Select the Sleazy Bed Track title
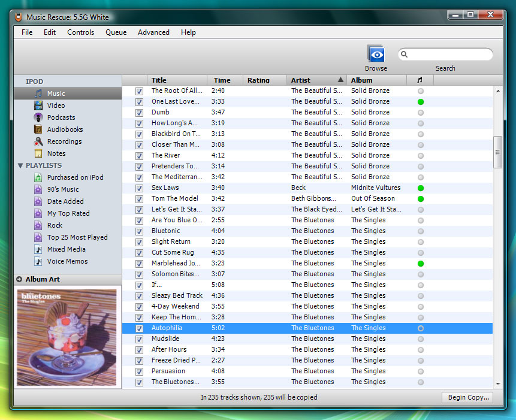This screenshot has height=420, width=516. [x=177, y=295]
